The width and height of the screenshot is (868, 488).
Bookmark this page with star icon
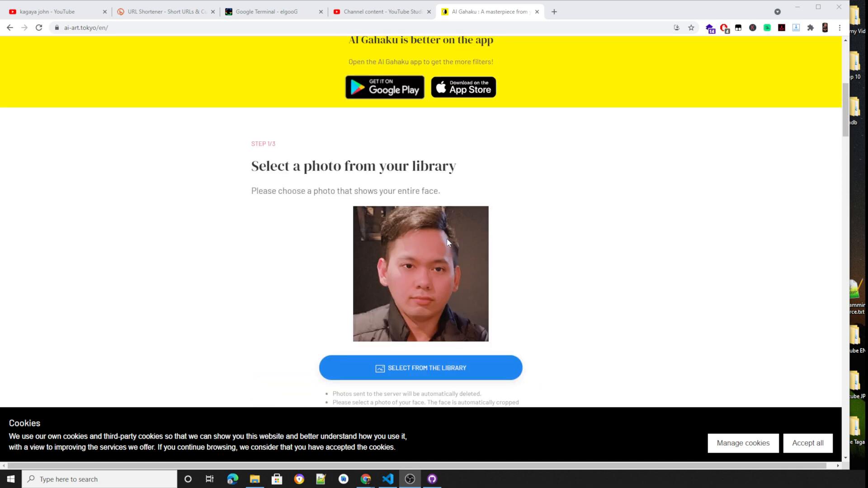(x=691, y=28)
